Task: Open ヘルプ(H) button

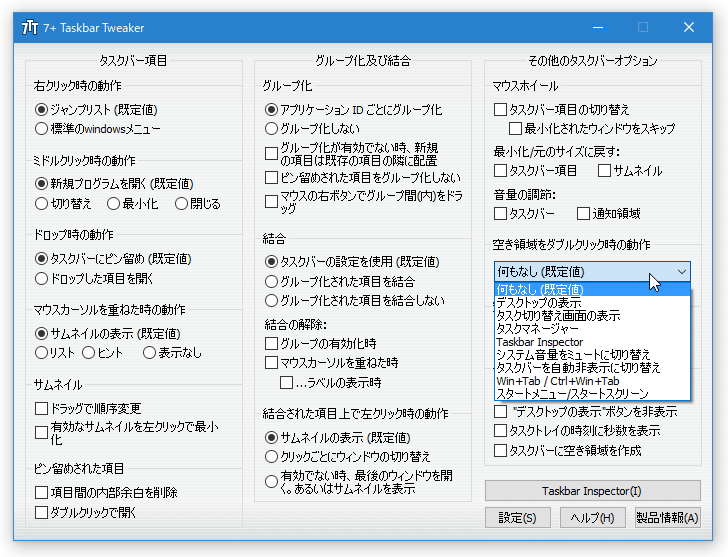Action: [x=592, y=518]
